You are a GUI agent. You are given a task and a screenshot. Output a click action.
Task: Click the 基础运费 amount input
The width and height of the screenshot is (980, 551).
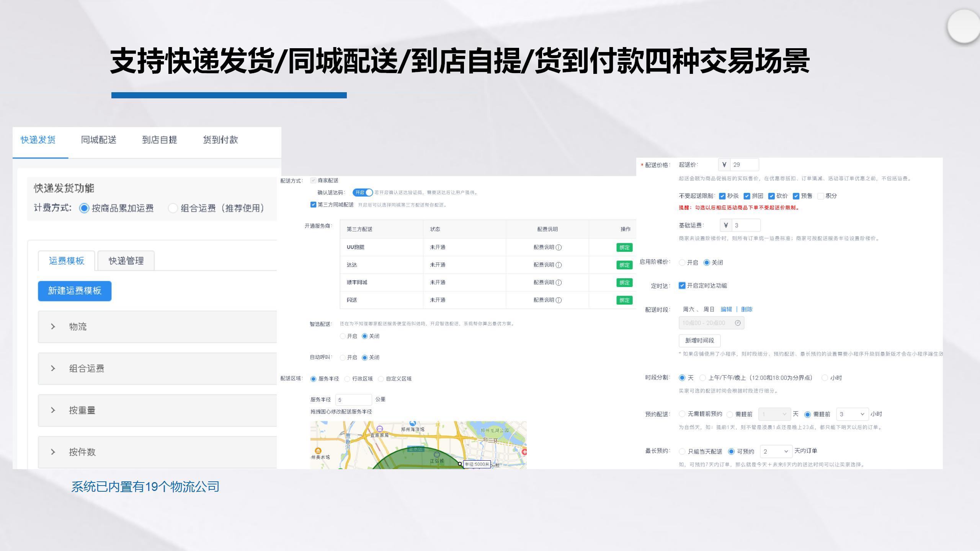(x=746, y=225)
